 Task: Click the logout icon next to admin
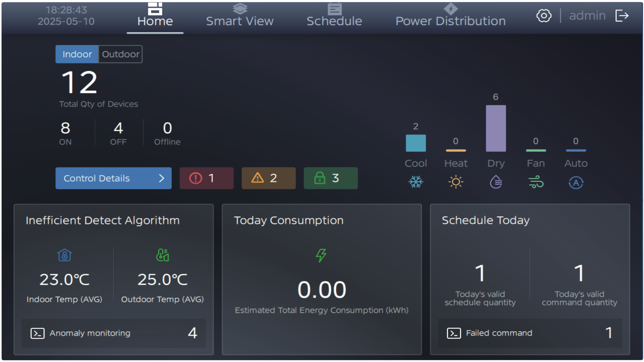pos(622,15)
